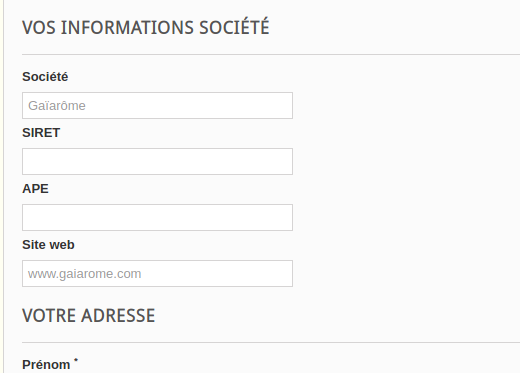Image resolution: width=520 pixels, height=373 pixels.
Task: Click the word ADRESSE in the heading
Action: click(x=118, y=315)
